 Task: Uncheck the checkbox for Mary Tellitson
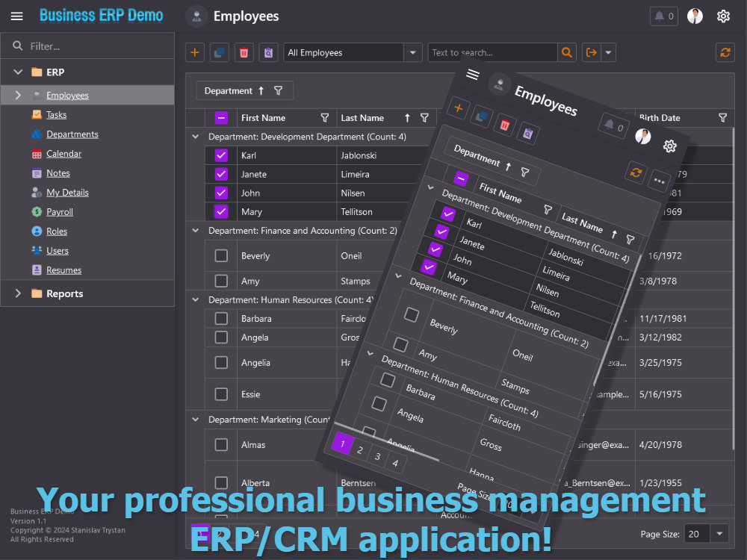(221, 211)
